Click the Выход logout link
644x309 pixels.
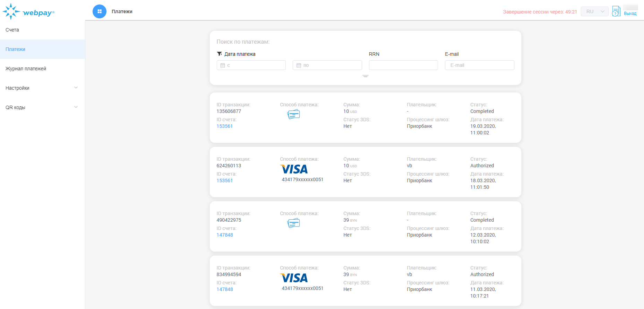coord(630,14)
